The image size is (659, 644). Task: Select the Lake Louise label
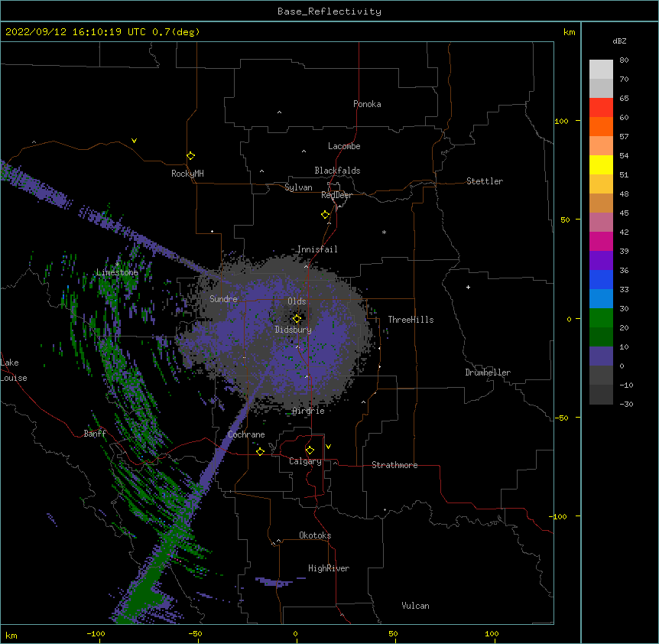tap(14, 370)
